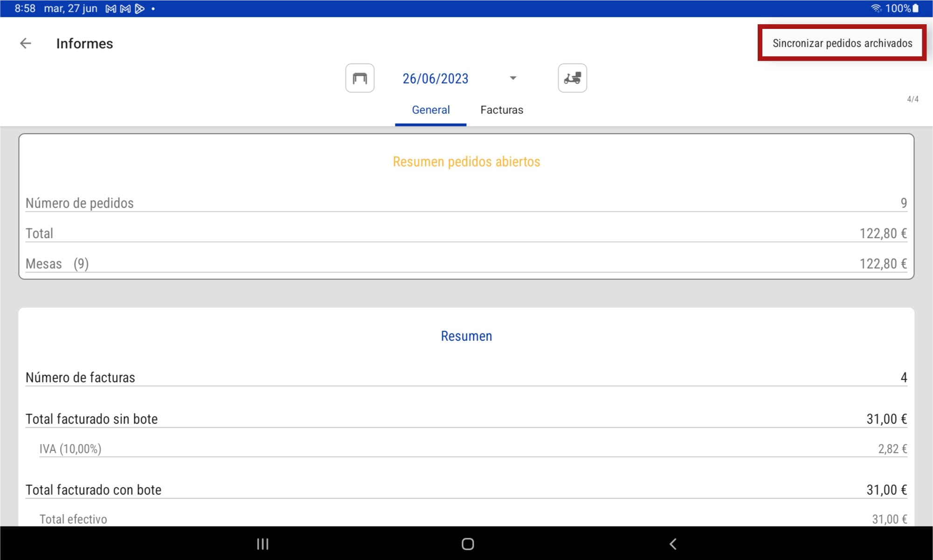Screen dimensions: 933x560
Task: Select the Número de facturas row
Action: pyautogui.click(x=466, y=377)
